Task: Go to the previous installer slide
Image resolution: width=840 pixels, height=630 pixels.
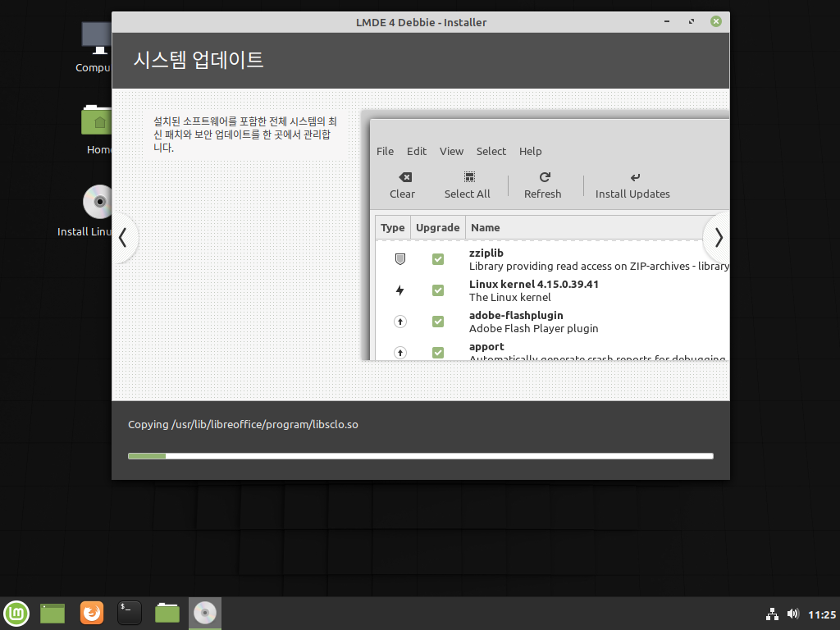Action: tap(124, 237)
